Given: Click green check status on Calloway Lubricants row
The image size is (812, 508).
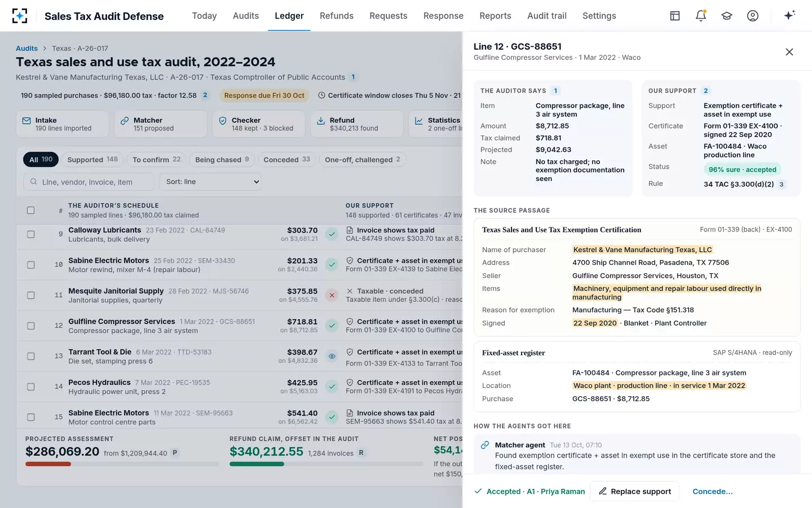Looking at the screenshot, I should [332, 234].
